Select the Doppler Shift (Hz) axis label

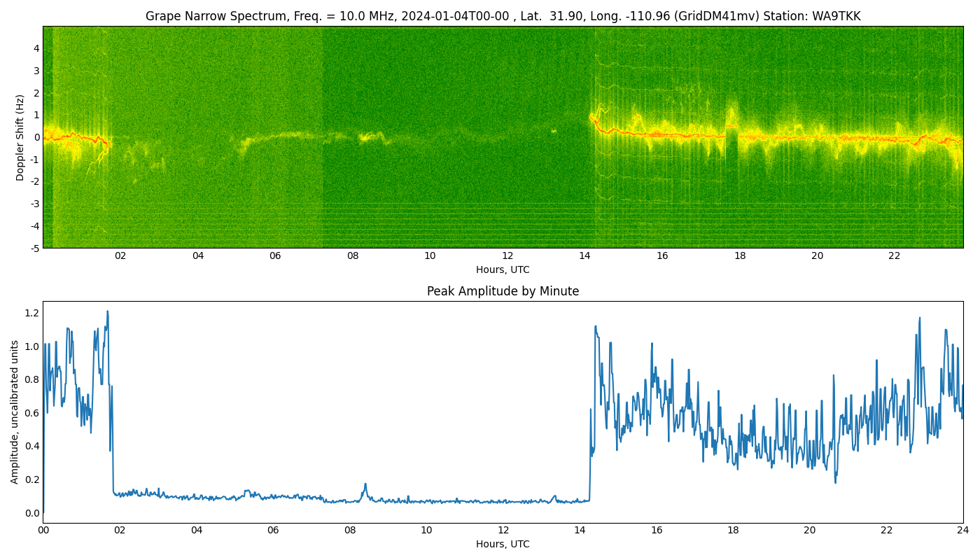(20, 137)
